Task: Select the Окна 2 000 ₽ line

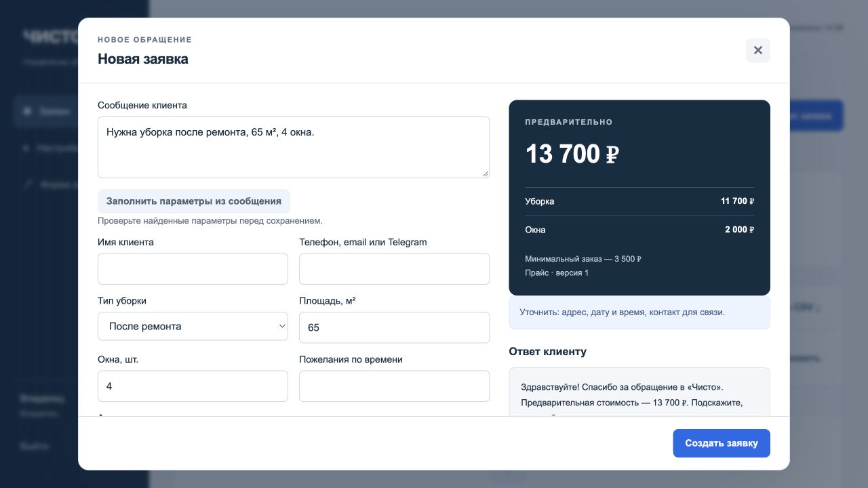Action: pyautogui.click(x=639, y=230)
